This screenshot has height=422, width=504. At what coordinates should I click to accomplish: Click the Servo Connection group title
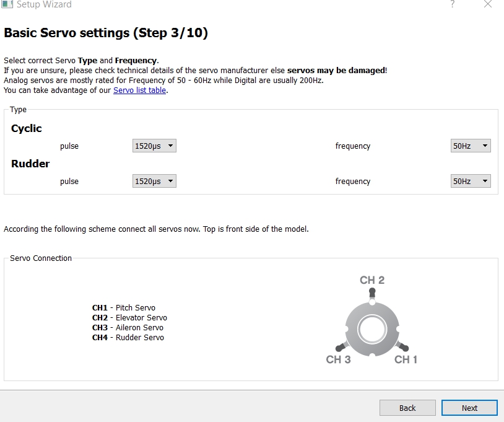click(x=41, y=258)
